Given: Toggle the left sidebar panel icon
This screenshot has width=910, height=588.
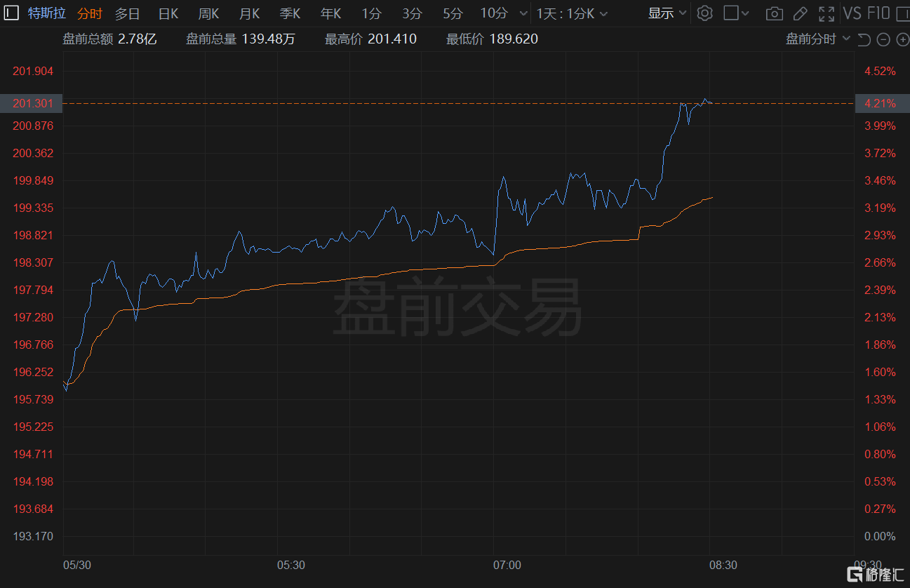Looking at the screenshot, I should pyautogui.click(x=12, y=13).
